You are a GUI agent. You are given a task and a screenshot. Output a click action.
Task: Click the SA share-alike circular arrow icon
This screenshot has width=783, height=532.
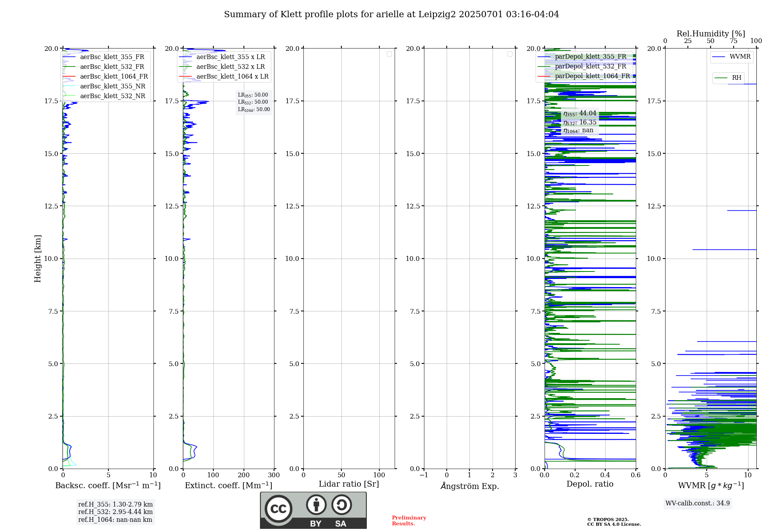[x=341, y=505]
